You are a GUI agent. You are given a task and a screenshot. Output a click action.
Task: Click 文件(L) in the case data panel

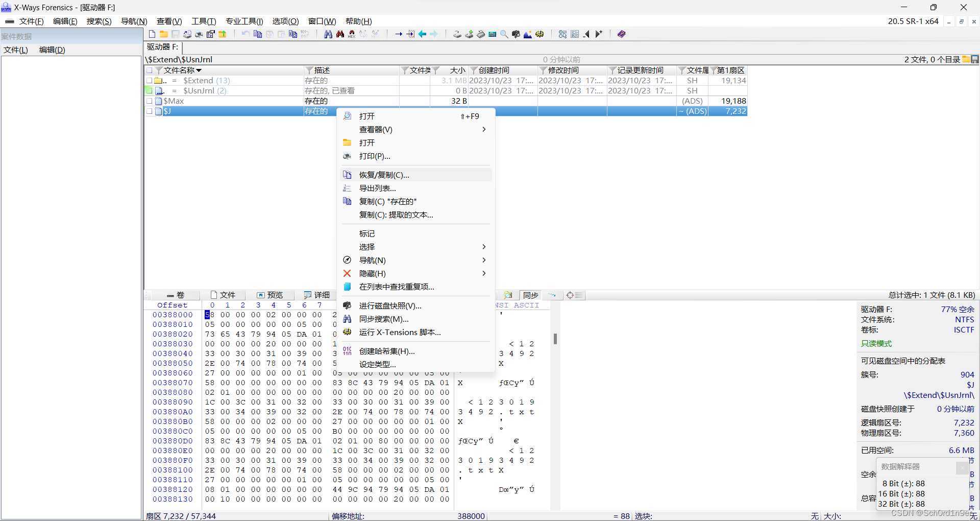[x=15, y=50]
